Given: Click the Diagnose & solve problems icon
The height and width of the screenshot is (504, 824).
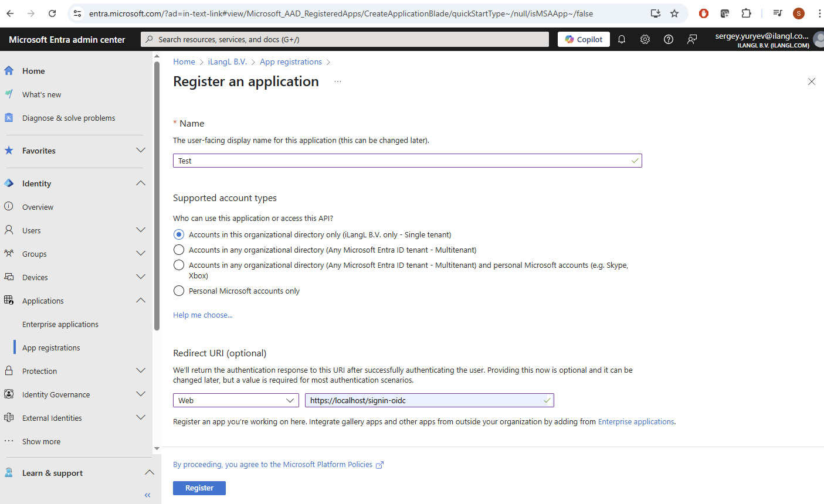Looking at the screenshot, I should (9, 118).
